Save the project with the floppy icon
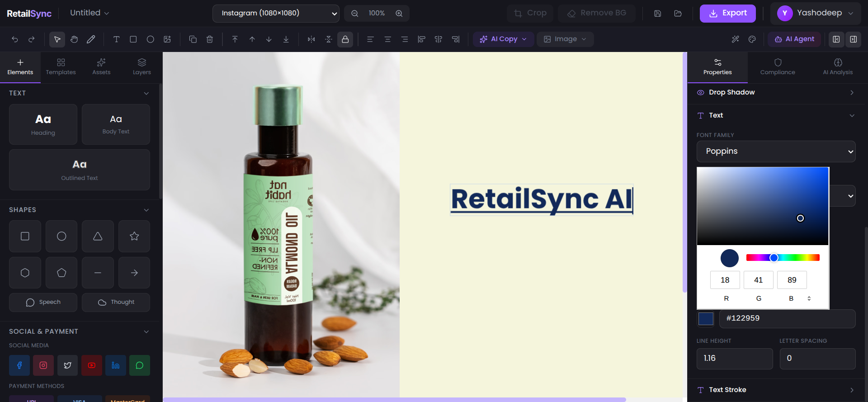 pos(658,14)
